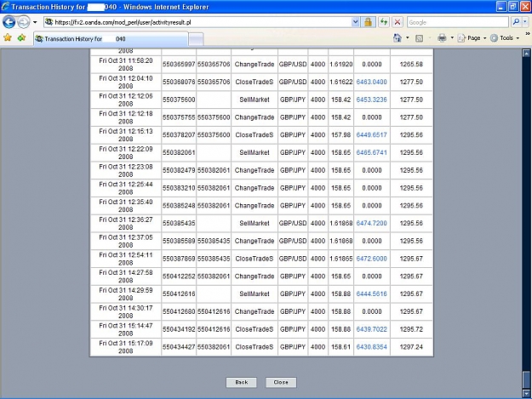Image resolution: width=532 pixels, height=399 pixels.
Task: Click transaction ID 550375600 in first column
Action: (x=179, y=100)
